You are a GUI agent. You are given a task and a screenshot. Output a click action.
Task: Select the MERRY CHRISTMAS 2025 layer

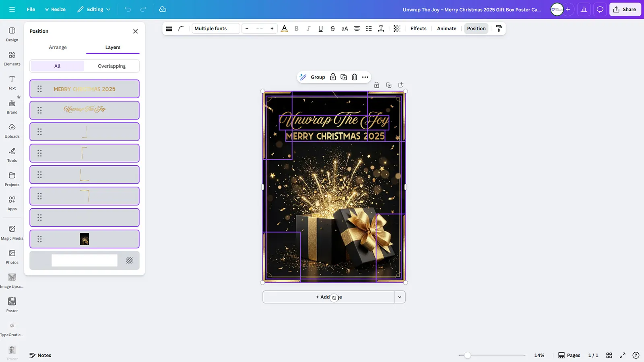[85, 89]
